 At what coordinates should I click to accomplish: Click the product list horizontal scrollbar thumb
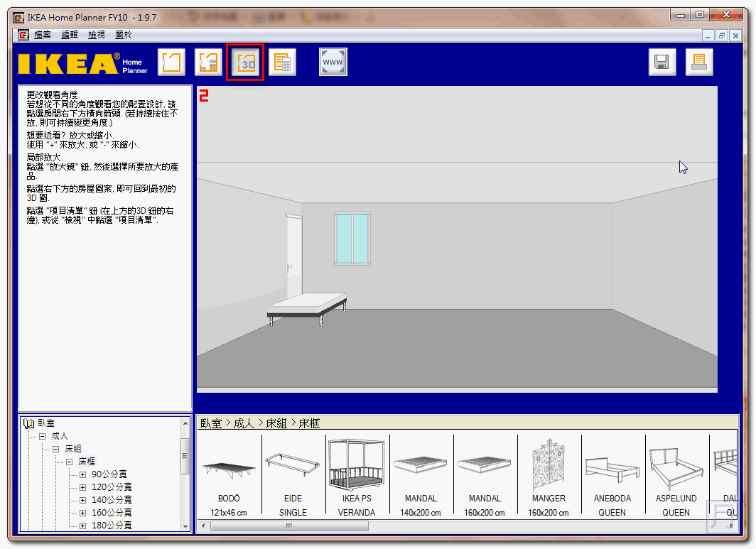(289, 526)
